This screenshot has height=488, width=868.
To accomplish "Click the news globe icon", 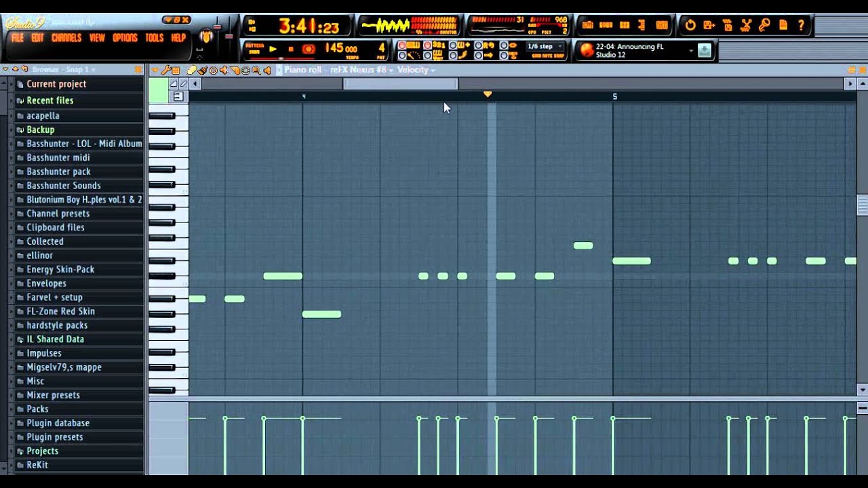I will click(x=587, y=50).
